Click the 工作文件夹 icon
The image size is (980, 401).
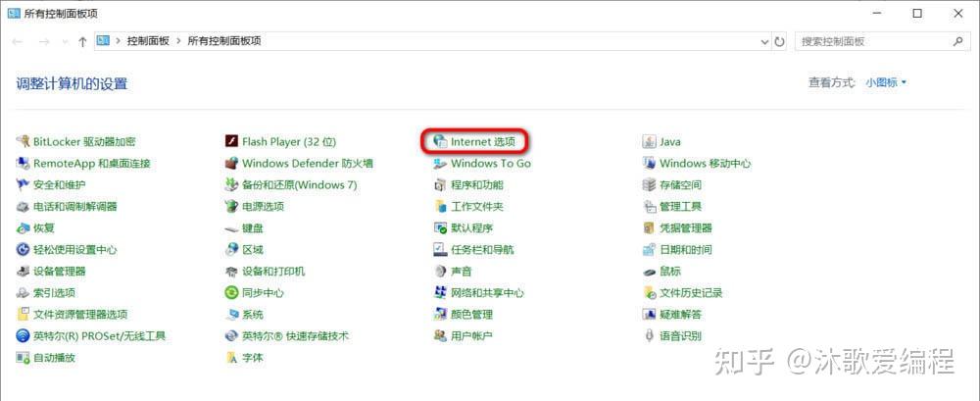point(440,207)
